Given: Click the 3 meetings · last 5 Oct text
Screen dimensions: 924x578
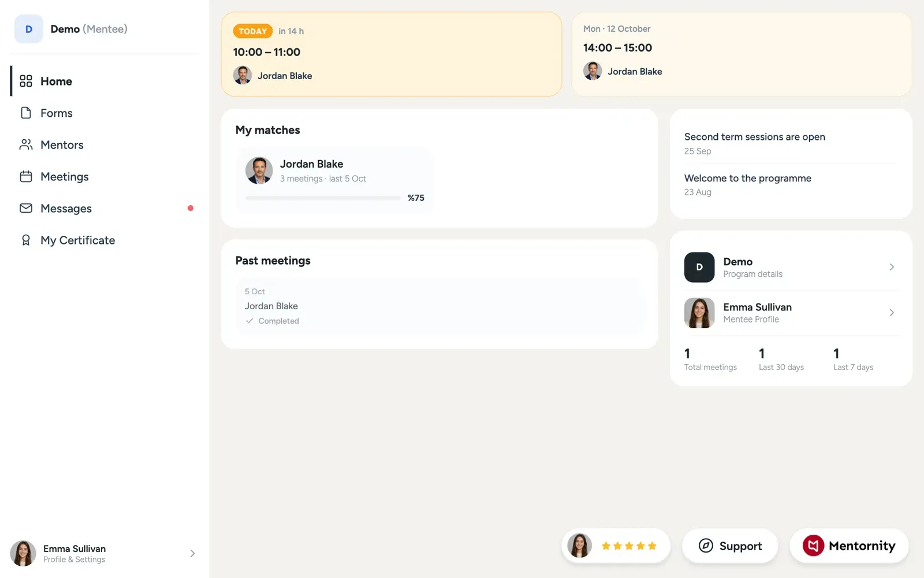Looking at the screenshot, I should (x=323, y=179).
